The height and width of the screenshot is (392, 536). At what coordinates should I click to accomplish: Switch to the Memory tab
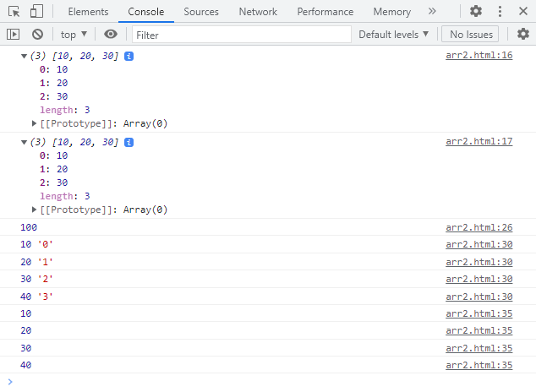391,12
